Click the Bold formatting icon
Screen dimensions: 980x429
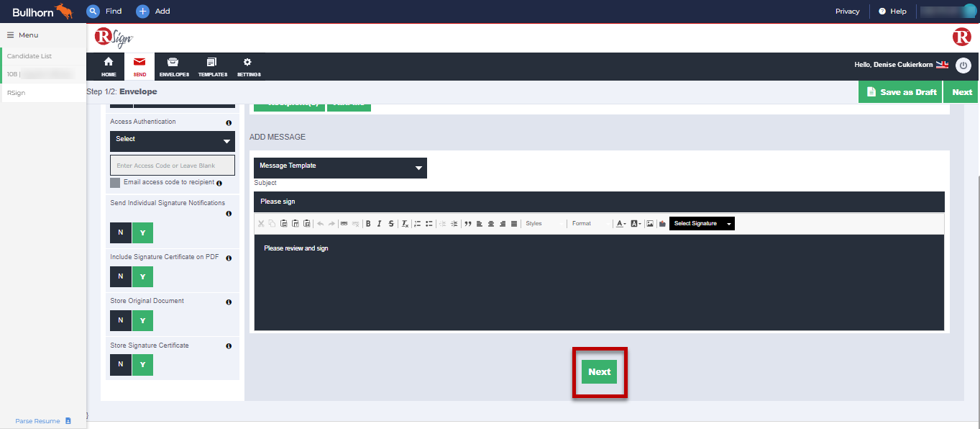[368, 224]
